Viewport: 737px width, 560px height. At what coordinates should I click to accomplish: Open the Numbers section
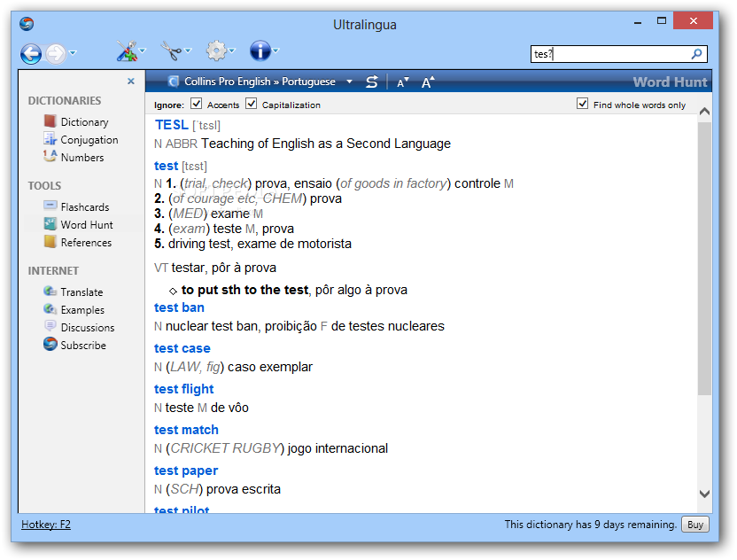pos(82,158)
